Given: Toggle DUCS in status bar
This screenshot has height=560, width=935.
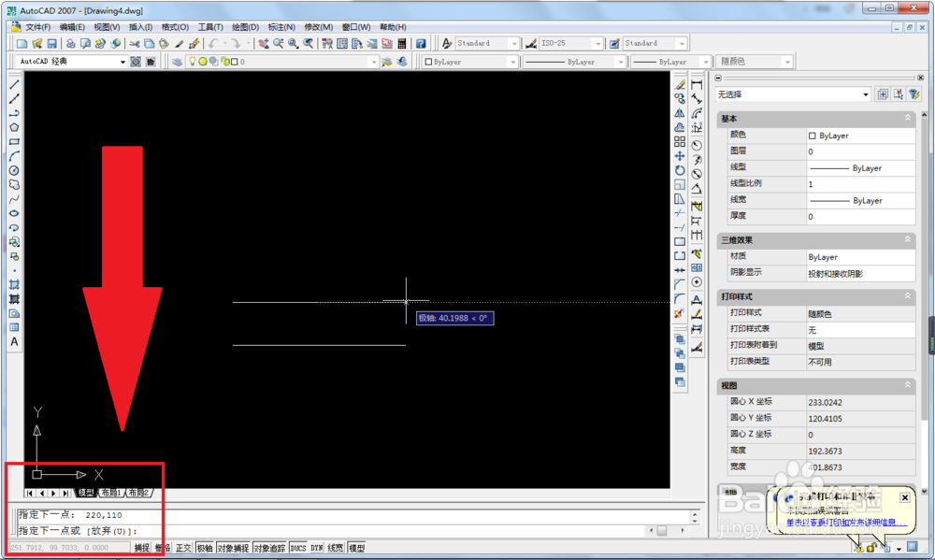Looking at the screenshot, I should [298, 548].
